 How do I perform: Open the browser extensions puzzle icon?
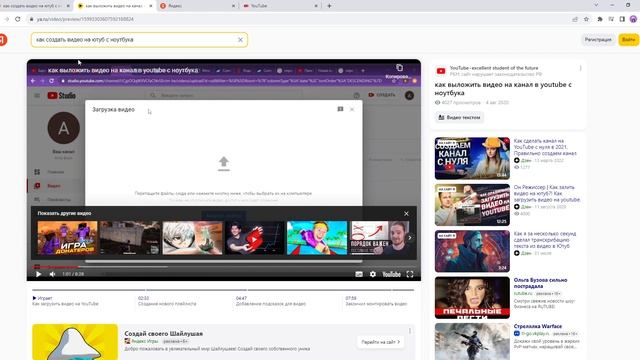click(x=600, y=19)
